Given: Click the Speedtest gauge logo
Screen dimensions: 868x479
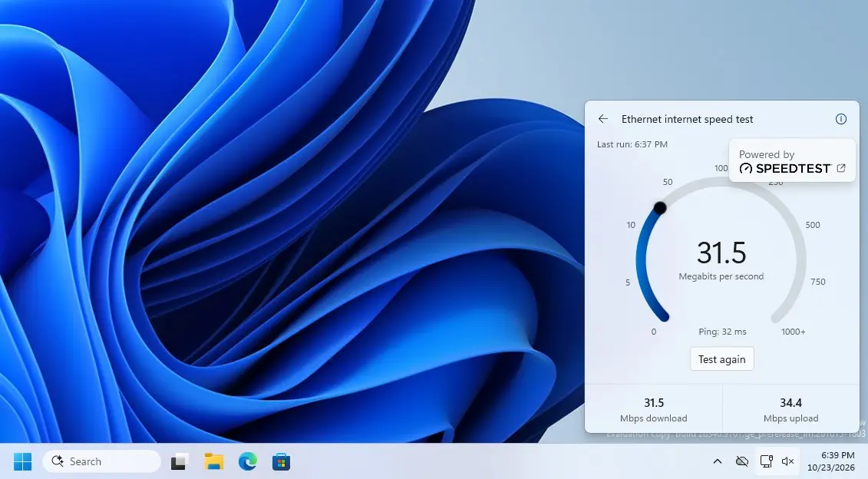Looking at the screenshot, I should click(746, 168).
